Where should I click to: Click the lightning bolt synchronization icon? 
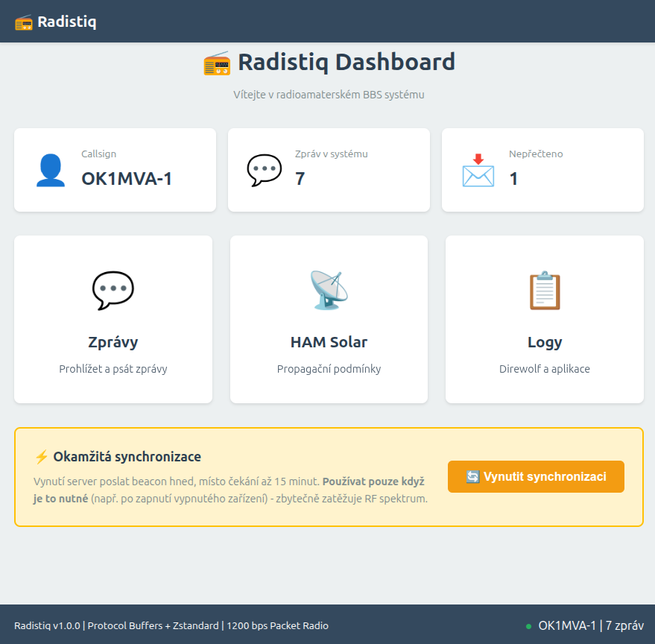point(42,457)
